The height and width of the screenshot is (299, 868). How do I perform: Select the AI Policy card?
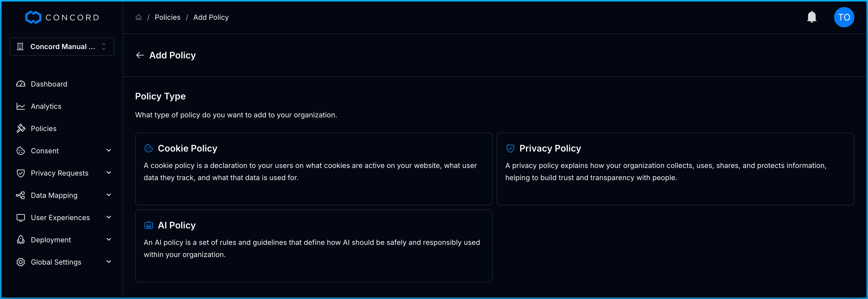313,246
